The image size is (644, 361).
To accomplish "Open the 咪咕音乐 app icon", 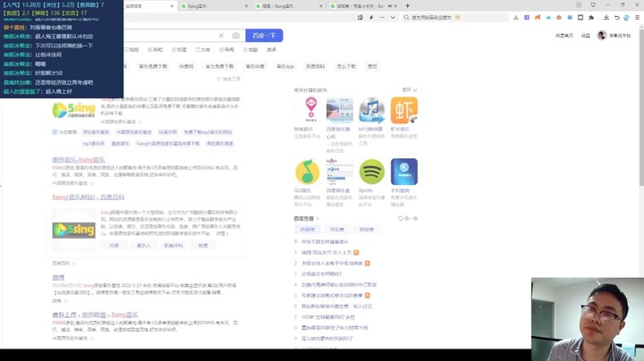I will click(310, 110).
